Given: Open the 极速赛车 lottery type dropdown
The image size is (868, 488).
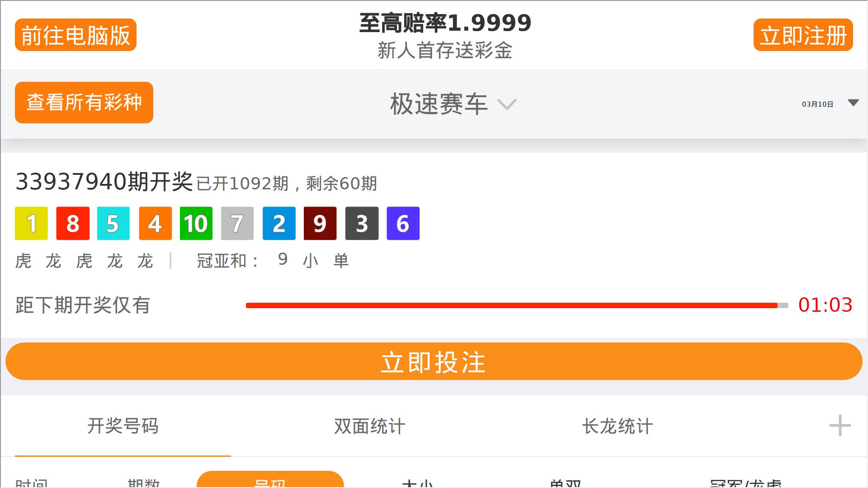Looking at the screenshot, I should point(453,104).
